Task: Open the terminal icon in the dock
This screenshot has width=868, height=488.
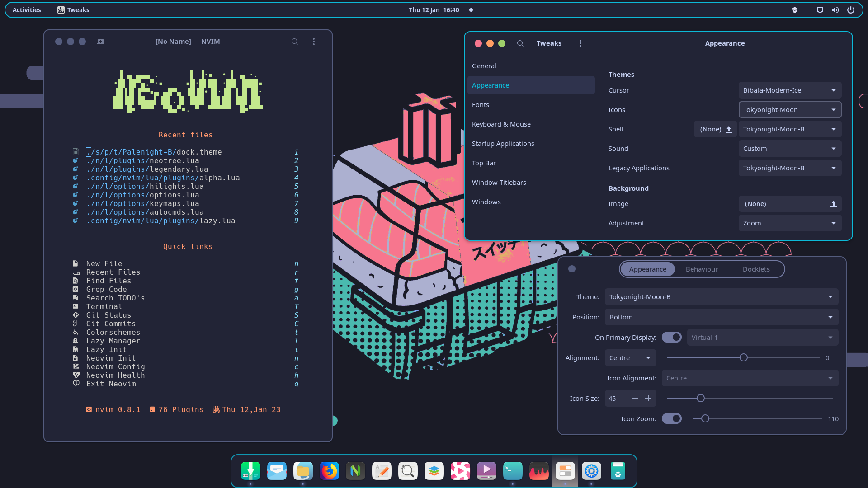Action: point(513,471)
